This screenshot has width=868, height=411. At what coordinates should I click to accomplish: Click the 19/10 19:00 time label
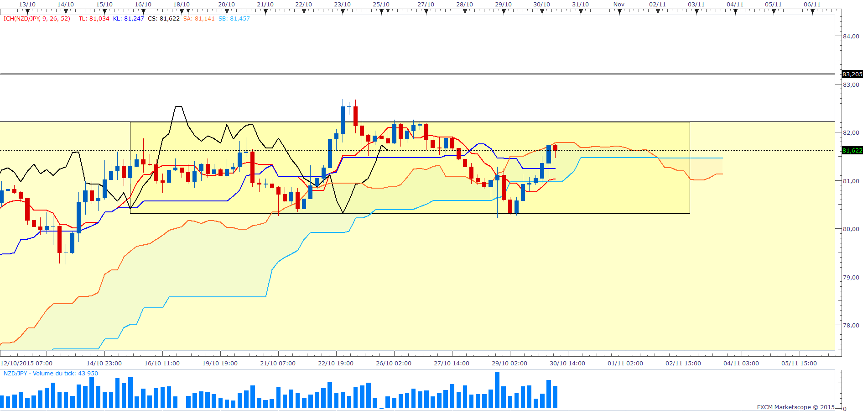pyautogui.click(x=220, y=364)
